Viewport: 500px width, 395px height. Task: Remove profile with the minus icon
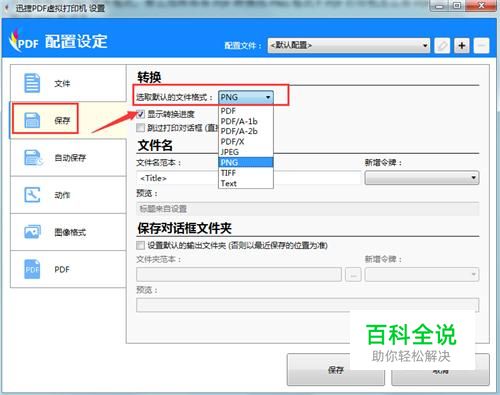(x=481, y=45)
